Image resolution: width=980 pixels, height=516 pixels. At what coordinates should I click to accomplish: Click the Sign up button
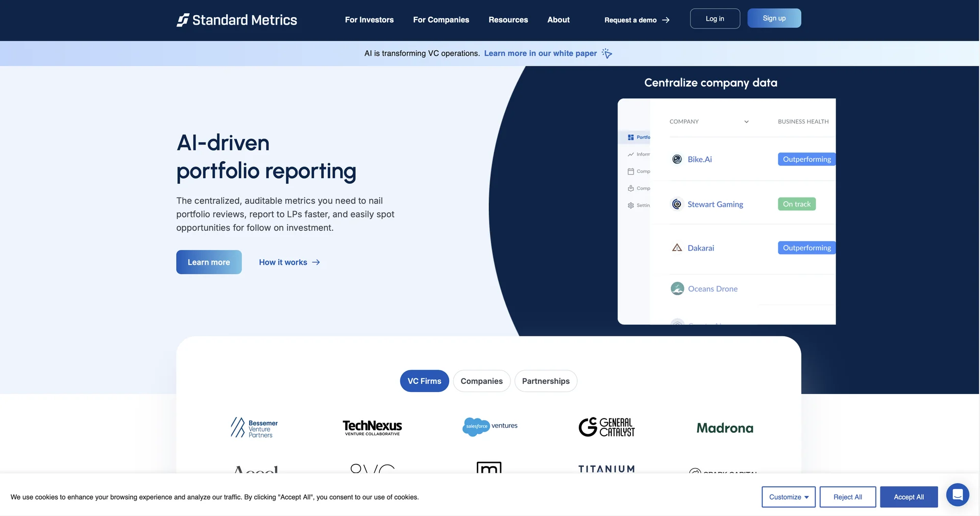(x=774, y=18)
